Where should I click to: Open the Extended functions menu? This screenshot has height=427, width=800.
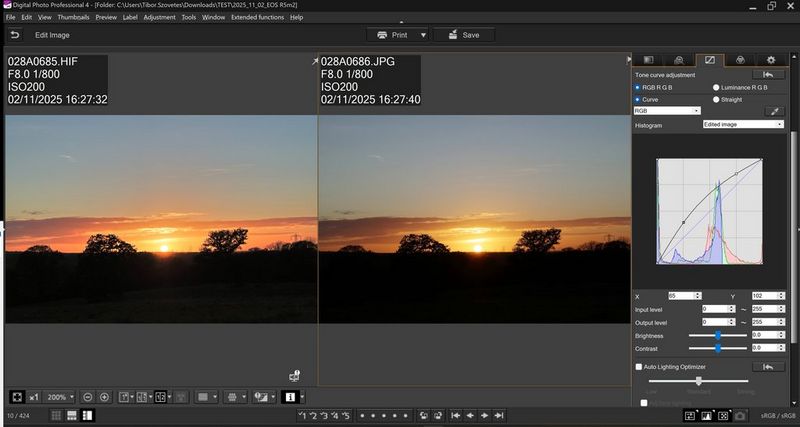coord(257,17)
